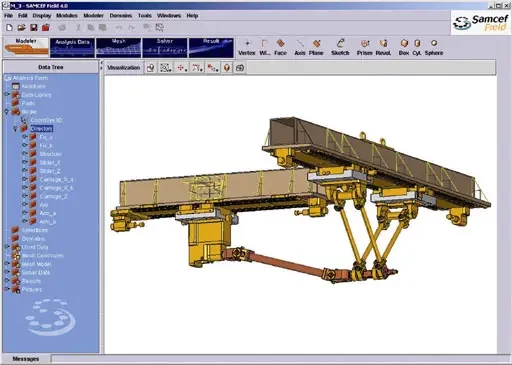Toggle the orange shading icon in Visualization bar
Image resolution: width=512 pixels, height=365 pixels.
tap(227, 68)
